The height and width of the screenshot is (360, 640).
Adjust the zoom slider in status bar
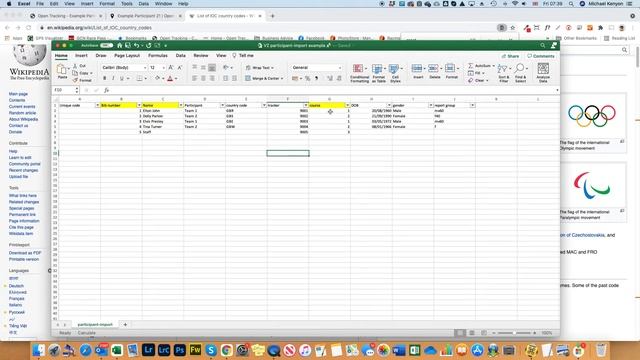(x=514, y=333)
